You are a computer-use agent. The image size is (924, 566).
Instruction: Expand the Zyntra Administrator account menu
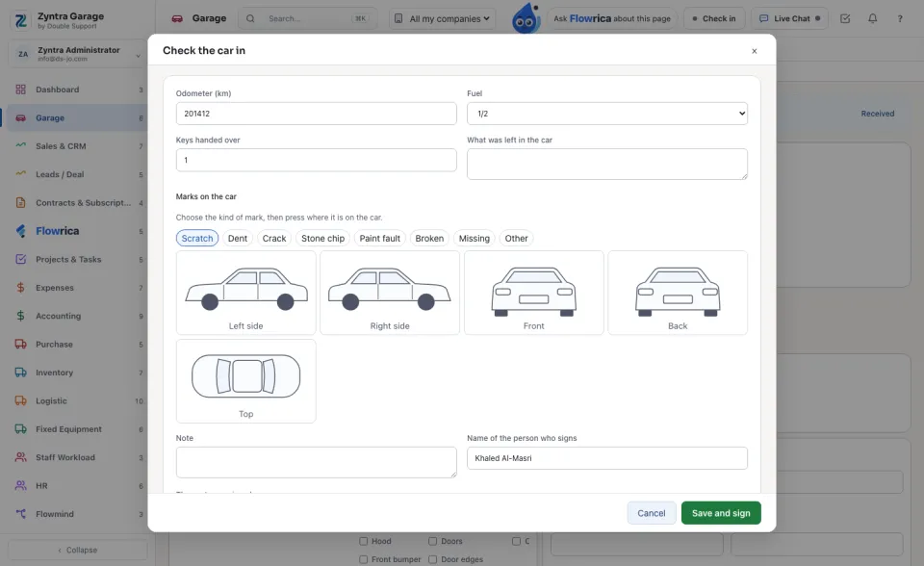click(x=78, y=54)
